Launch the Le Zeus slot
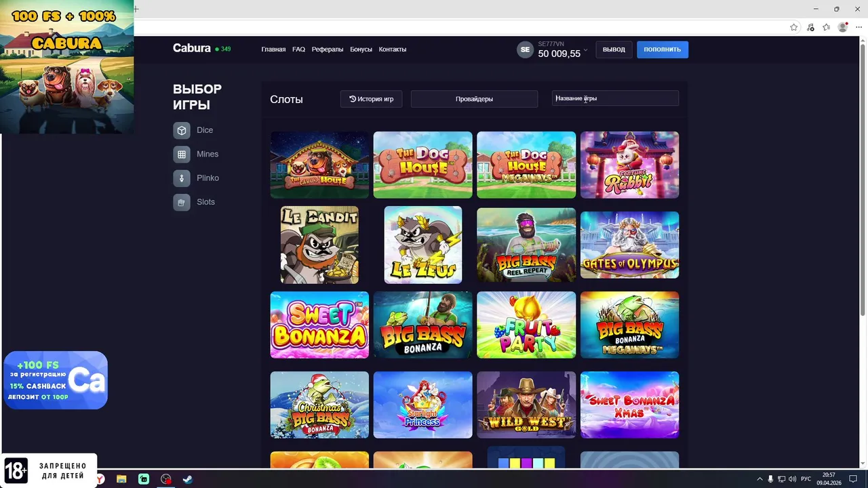 pos(422,245)
